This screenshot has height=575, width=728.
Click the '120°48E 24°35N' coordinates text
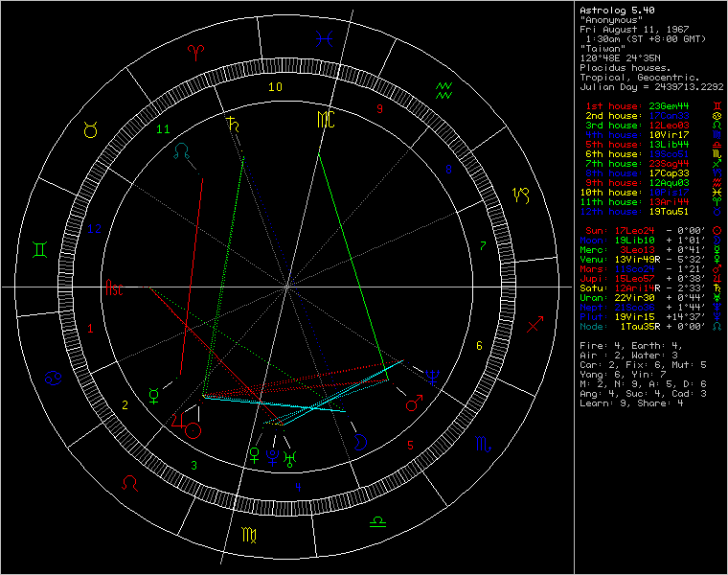coord(620,58)
